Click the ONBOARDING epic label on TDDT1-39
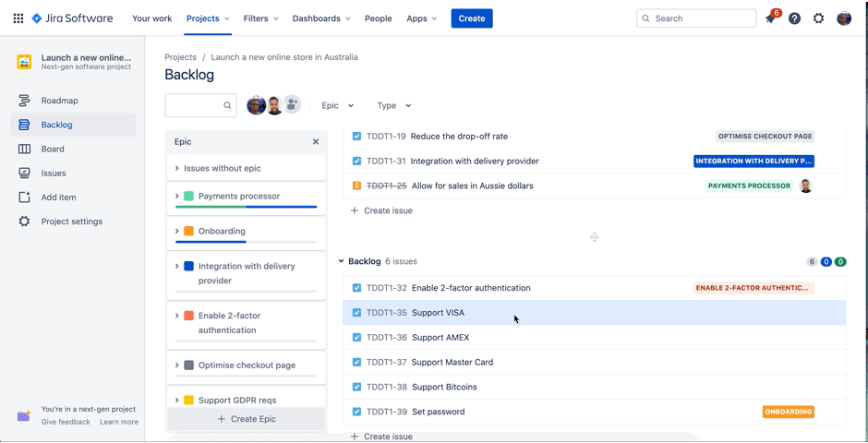Viewport: 868px width, 443px height. 789,412
